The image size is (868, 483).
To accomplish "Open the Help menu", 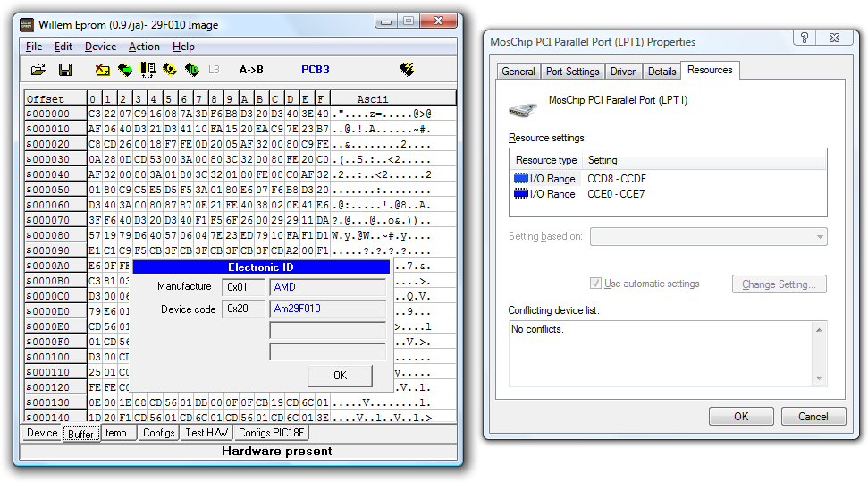I will pyautogui.click(x=183, y=47).
